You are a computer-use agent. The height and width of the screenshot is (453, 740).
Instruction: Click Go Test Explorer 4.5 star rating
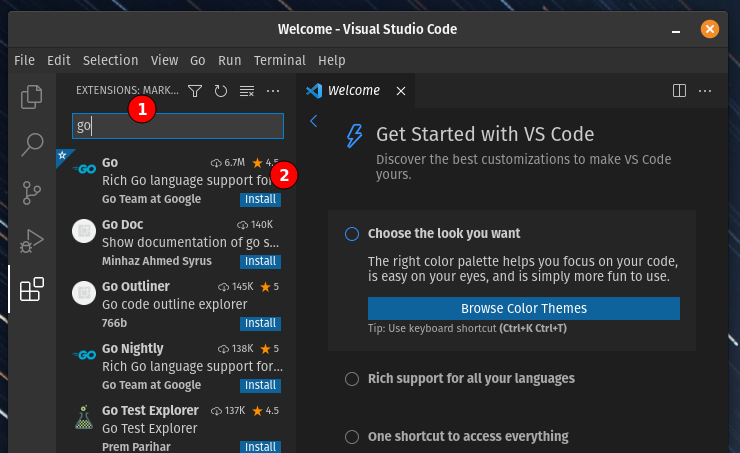point(266,411)
